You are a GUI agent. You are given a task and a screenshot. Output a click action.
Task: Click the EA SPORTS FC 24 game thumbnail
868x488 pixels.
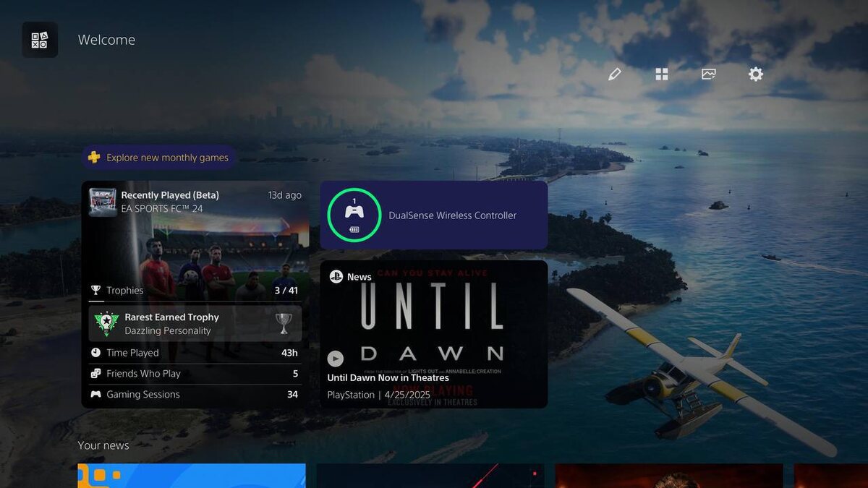pyautogui.click(x=103, y=202)
